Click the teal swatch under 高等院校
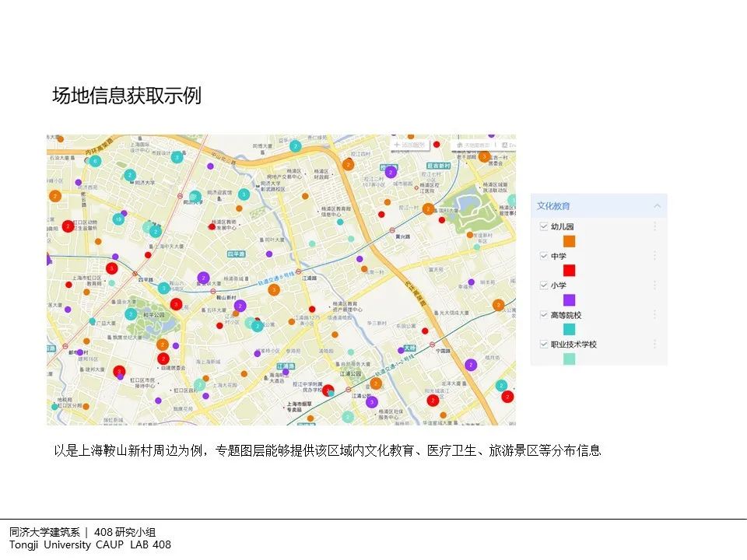Viewport: 747px width, 560px height. click(569, 329)
